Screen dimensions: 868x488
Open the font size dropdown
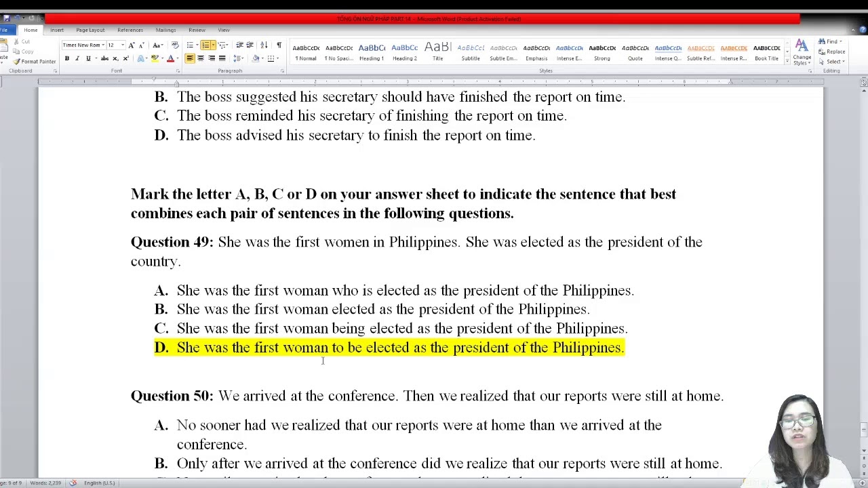click(x=122, y=45)
